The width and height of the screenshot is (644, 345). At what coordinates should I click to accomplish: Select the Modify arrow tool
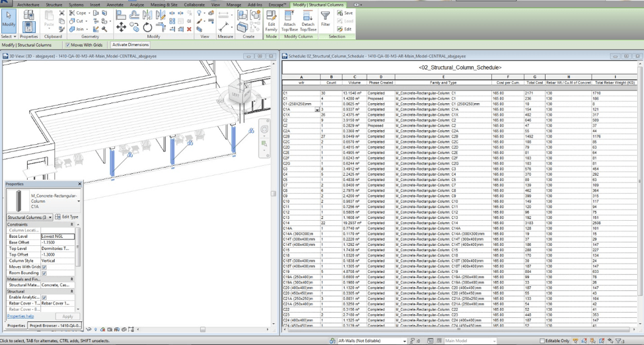pyautogui.click(x=9, y=20)
